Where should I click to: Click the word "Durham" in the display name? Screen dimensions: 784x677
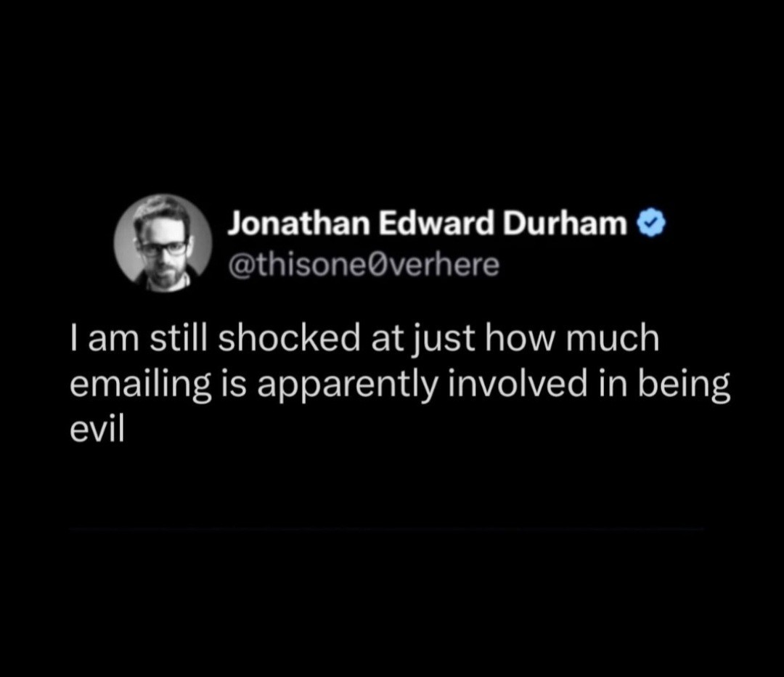pos(565,223)
